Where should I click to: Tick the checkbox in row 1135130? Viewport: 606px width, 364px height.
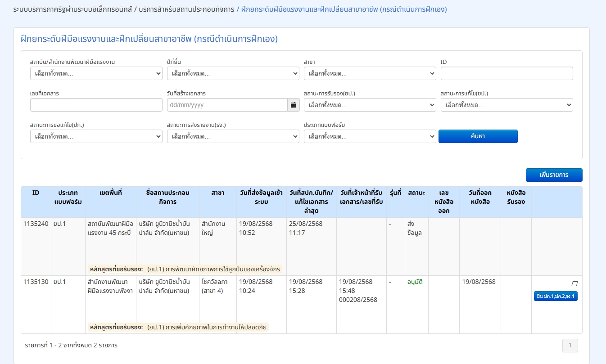click(574, 284)
